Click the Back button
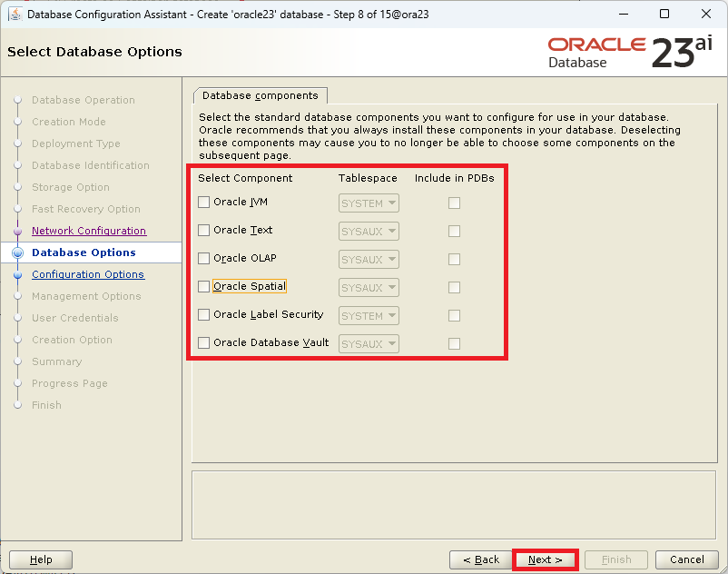728x574 pixels. point(481,559)
